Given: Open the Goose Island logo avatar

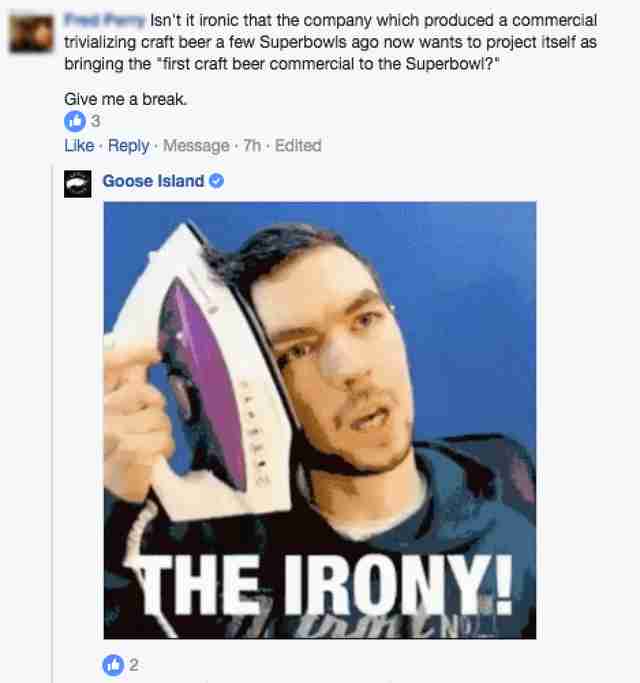Looking at the screenshot, I should [x=78, y=184].
